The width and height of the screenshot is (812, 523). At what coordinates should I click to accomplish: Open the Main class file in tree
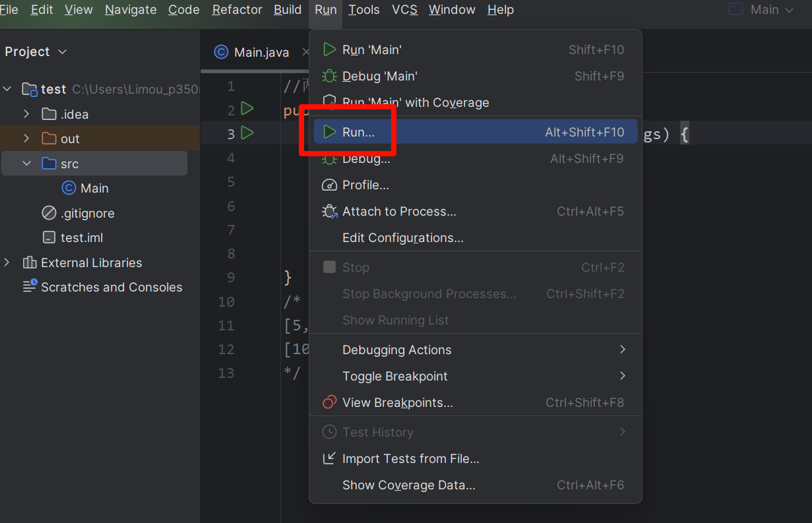[94, 189]
